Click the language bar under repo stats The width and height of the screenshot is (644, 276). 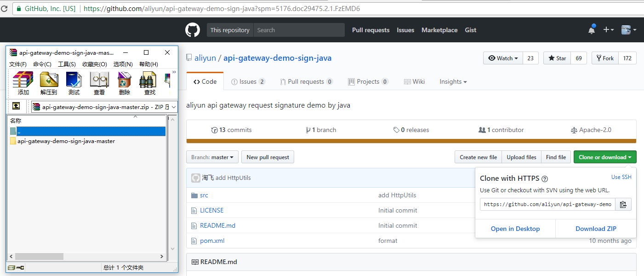pos(411,141)
